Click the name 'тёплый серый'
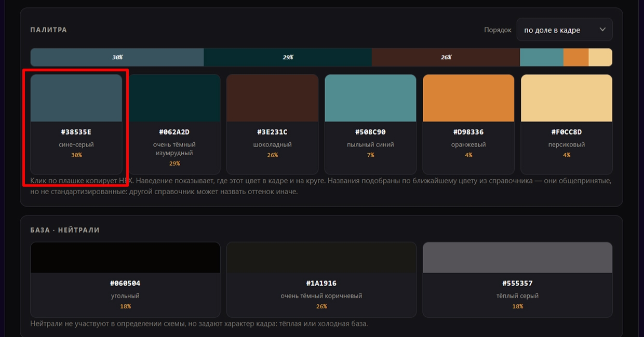The height and width of the screenshot is (337, 644). coord(517,295)
